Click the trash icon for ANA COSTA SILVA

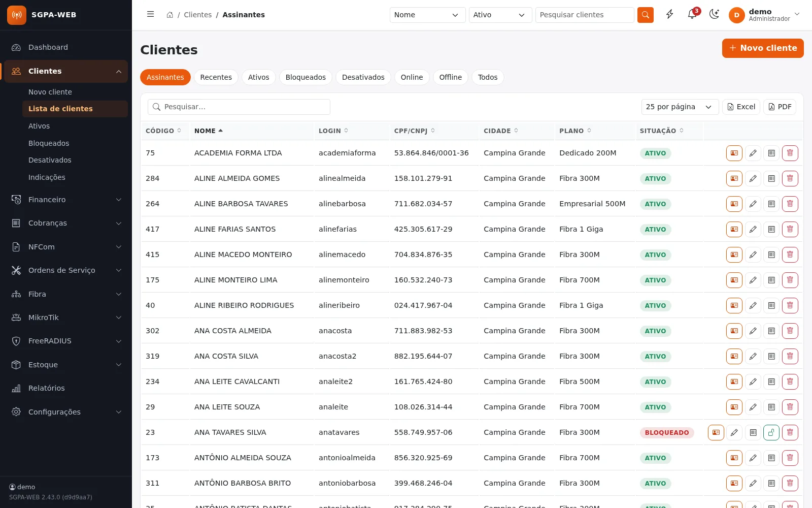tap(790, 356)
